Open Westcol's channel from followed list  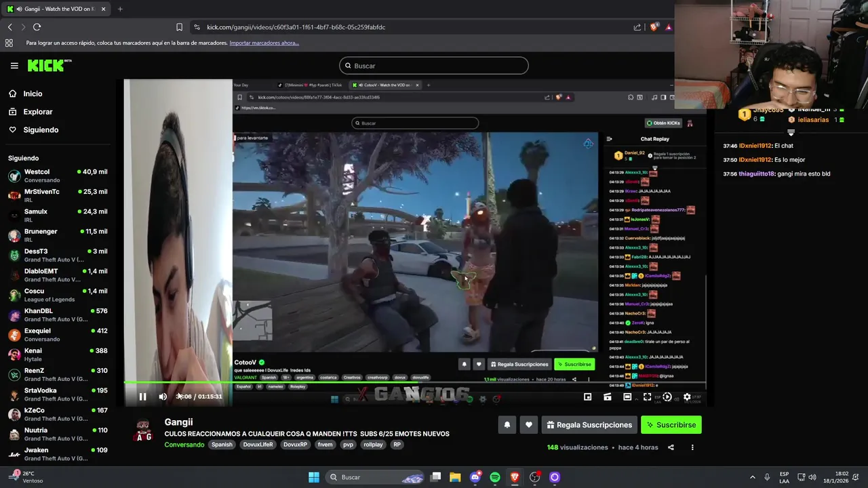click(58, 176)
